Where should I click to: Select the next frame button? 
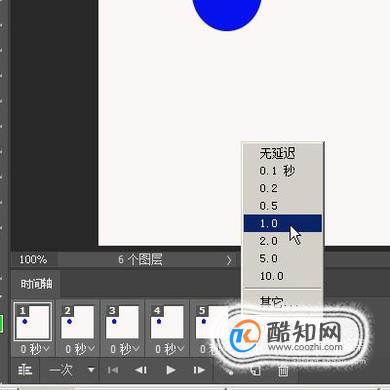[199, 370]
